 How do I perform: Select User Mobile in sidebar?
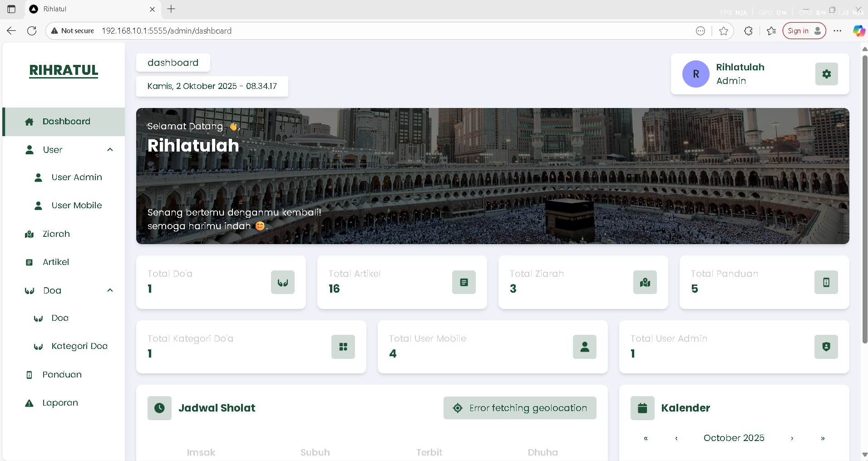[76, 206]
